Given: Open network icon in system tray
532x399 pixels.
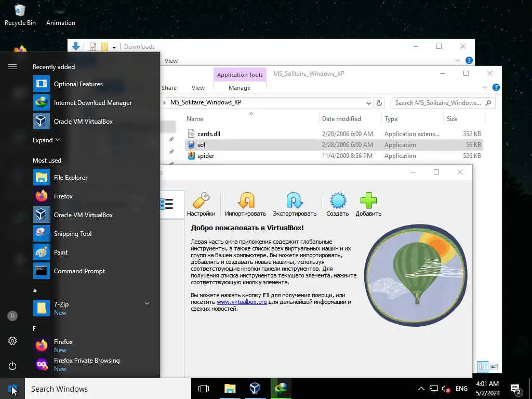Looking at the screenshot, I should [x=434, y=389].
